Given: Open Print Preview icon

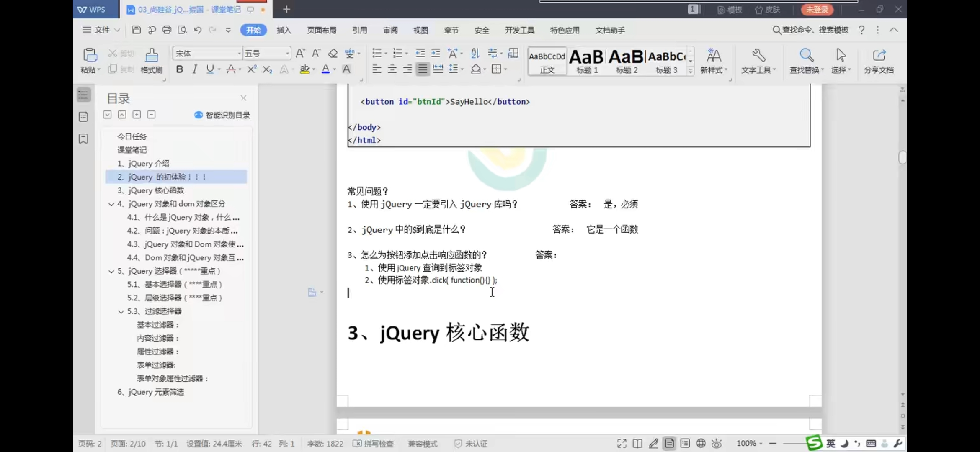Looking at the screenshot, I should 182,30.
